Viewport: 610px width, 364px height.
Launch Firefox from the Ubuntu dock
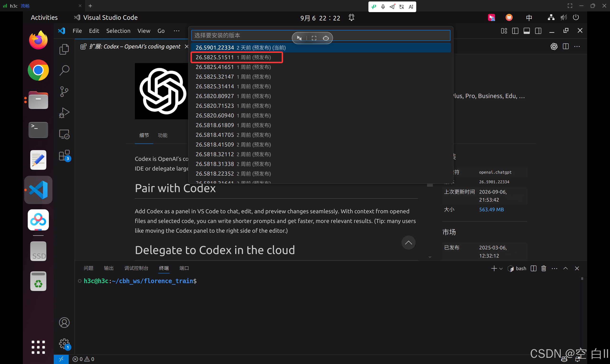(38, 40)
